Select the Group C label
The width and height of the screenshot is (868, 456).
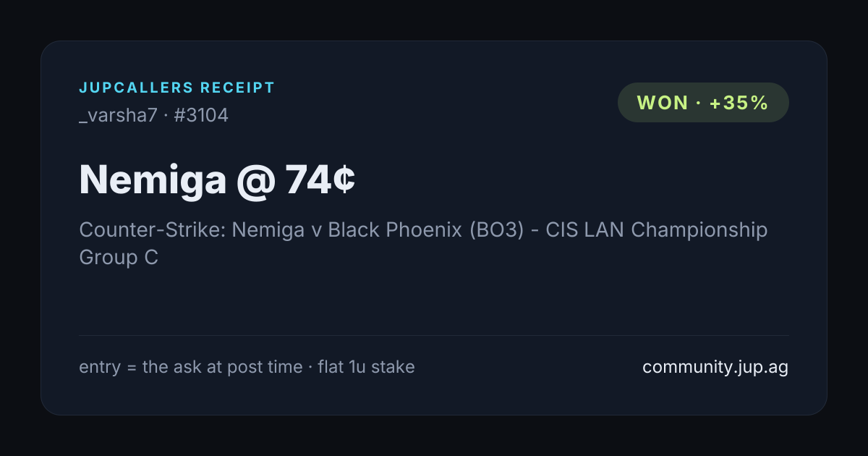pyautogui.click(x=119, y=258)
